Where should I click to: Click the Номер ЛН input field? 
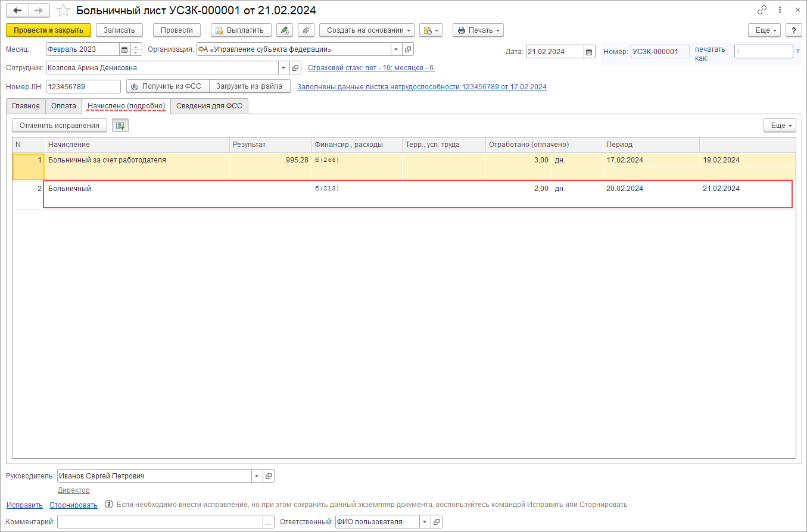[x=83, y=86]
